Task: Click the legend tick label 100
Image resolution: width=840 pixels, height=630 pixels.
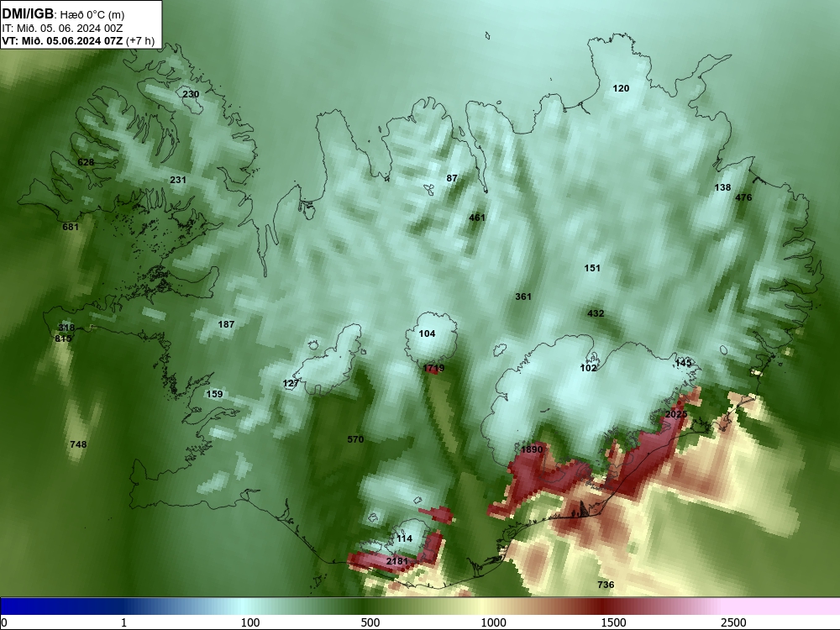Action: 250,622
